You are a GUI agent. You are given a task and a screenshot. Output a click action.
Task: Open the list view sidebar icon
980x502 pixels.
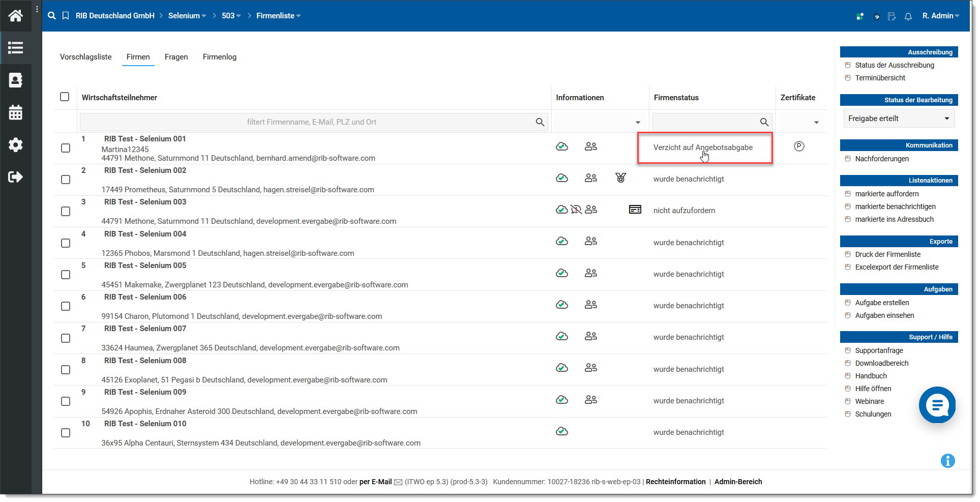coord(16,48)
